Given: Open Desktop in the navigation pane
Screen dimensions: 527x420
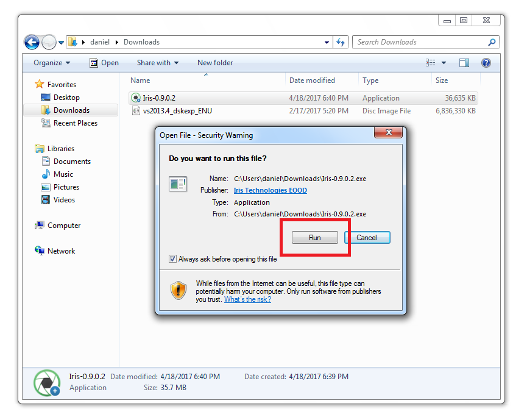Looking at the screenshot, I should pos(66,98).
